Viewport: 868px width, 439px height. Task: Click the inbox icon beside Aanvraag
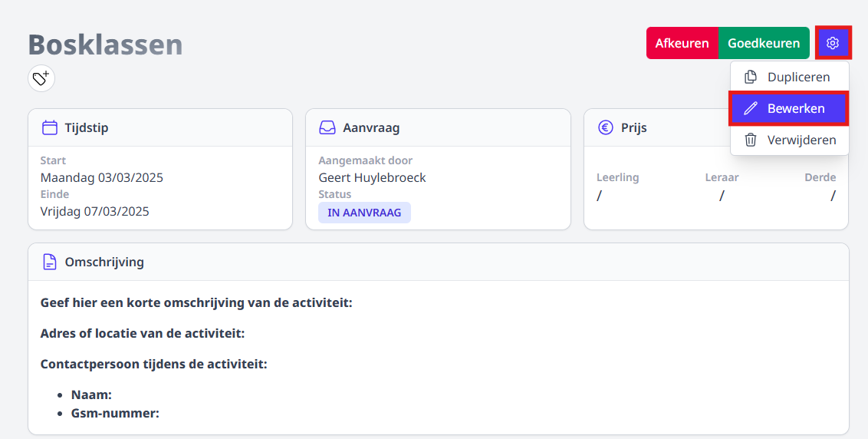(327, 127)
